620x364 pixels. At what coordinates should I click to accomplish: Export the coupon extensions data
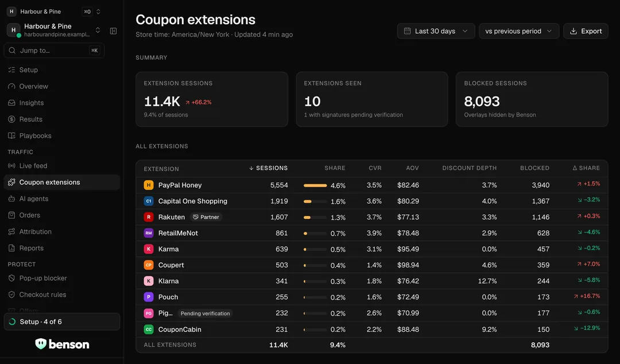coord(586,31)
